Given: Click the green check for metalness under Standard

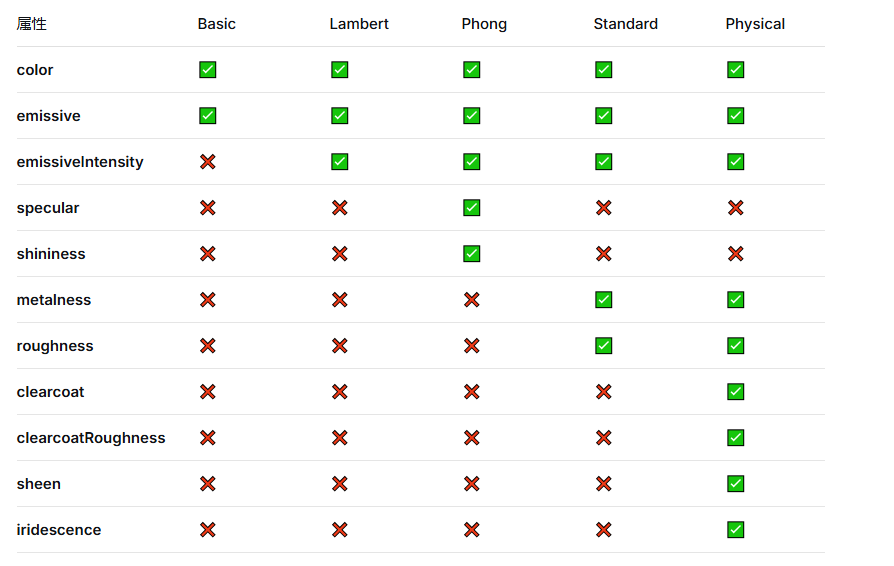Looking at the screenshot, I should (x=604, y=300).
